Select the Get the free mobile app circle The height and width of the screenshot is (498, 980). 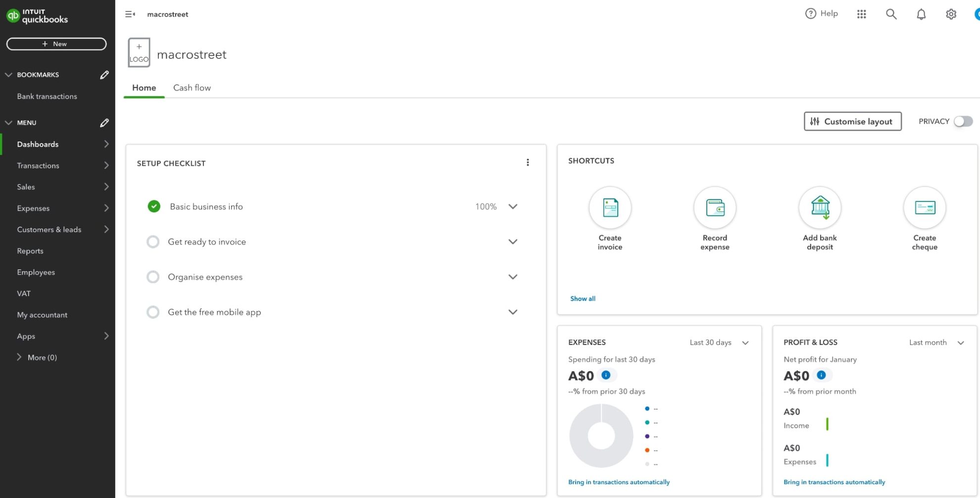[x=153, y=312]
